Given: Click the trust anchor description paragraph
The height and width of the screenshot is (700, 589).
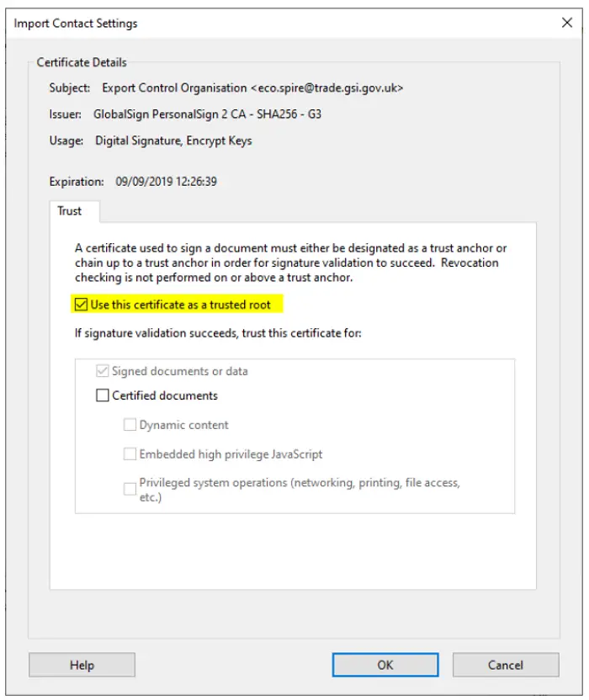Looking at the screenshot, I should [290, 262].
